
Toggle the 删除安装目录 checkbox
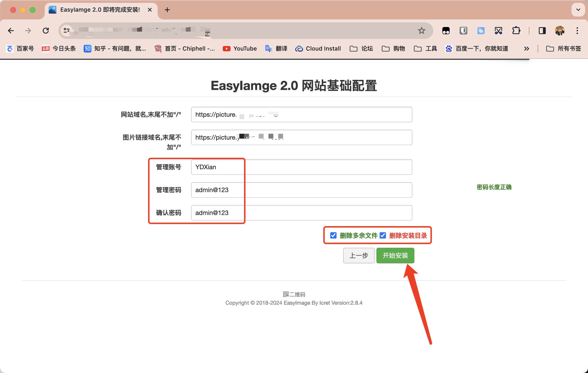[383, 235]
